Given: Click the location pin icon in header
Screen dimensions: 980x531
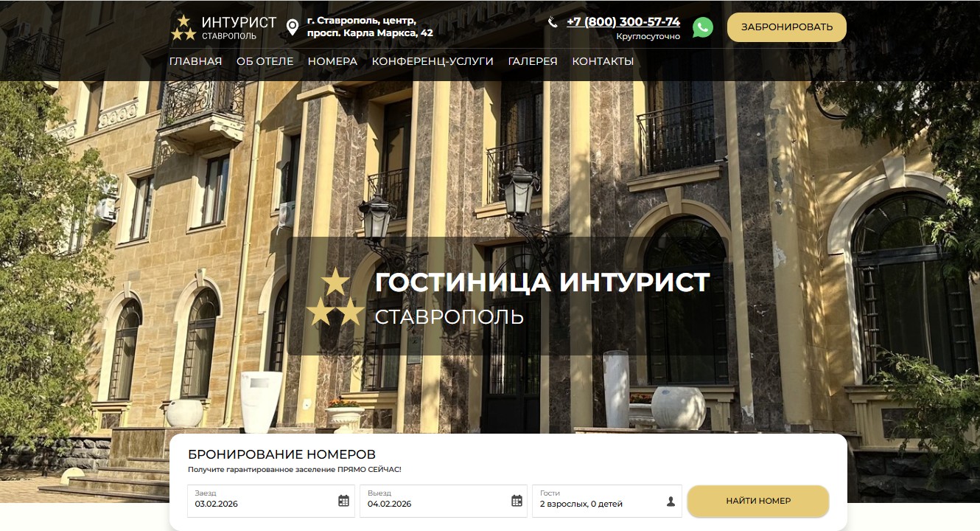Looking at the screenshot, I should 293,28.
